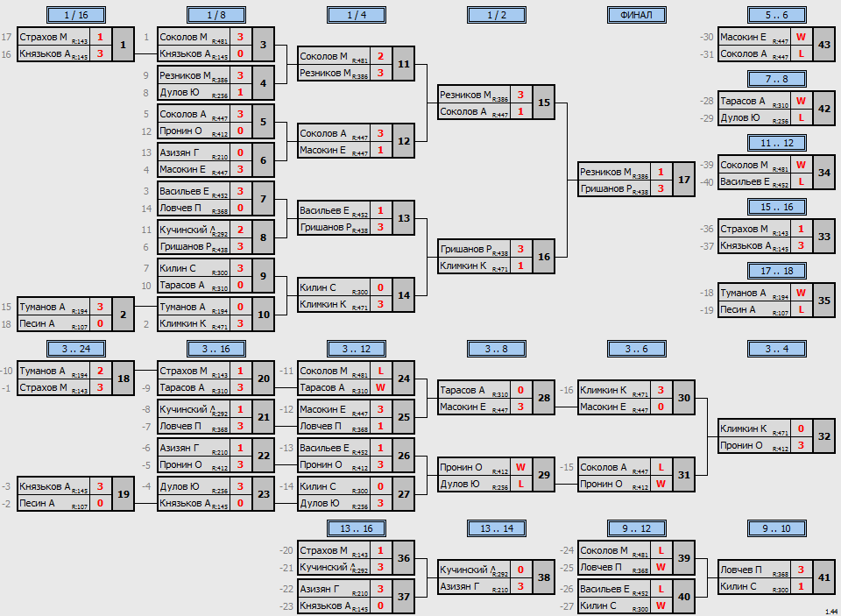Select Соколов А in semifinal match 15

pos(463,111)
